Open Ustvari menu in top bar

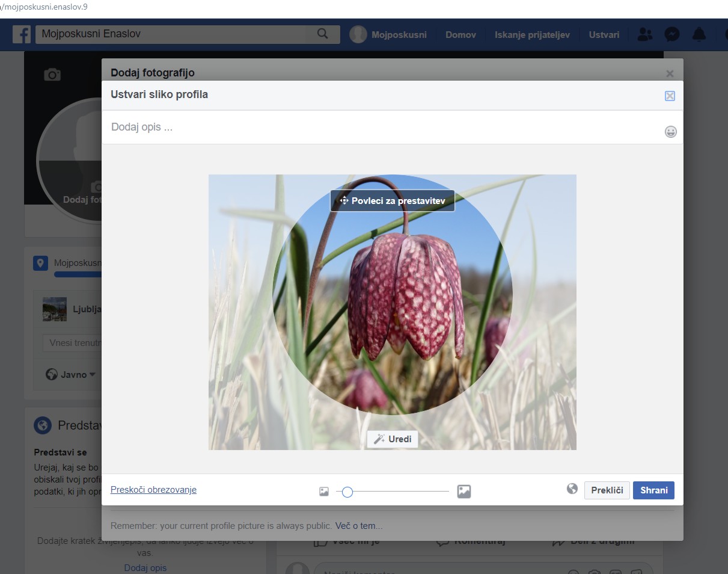604,34
